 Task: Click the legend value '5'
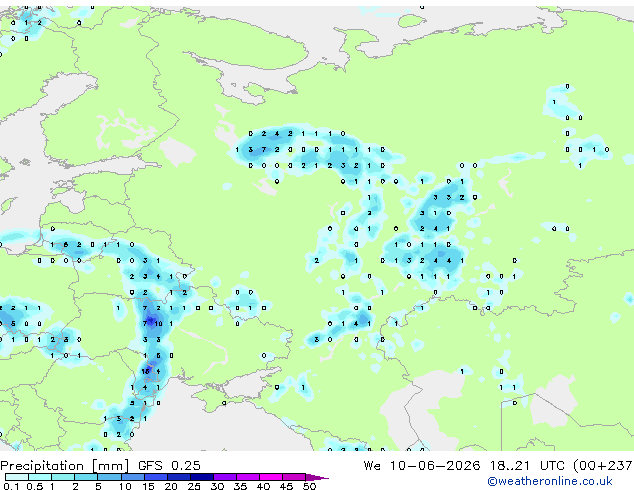tap(98, 486)
